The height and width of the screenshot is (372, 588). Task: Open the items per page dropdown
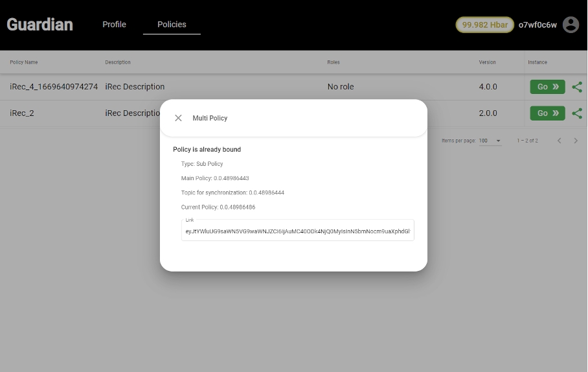pyautogui.click(x=490, y=141)
